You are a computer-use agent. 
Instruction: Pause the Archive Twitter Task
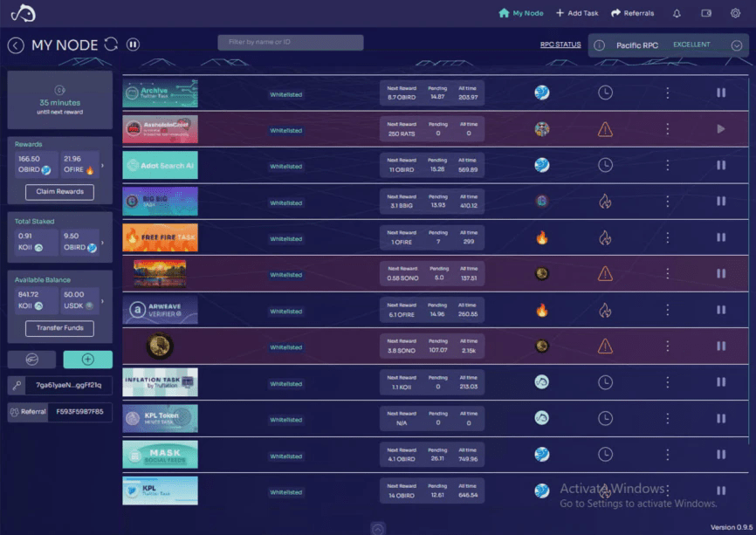click(722, 93)
